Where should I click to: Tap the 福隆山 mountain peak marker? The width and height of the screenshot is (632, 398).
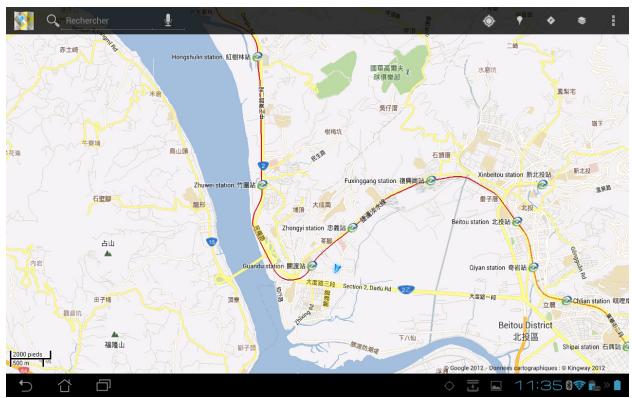point(115,334)
